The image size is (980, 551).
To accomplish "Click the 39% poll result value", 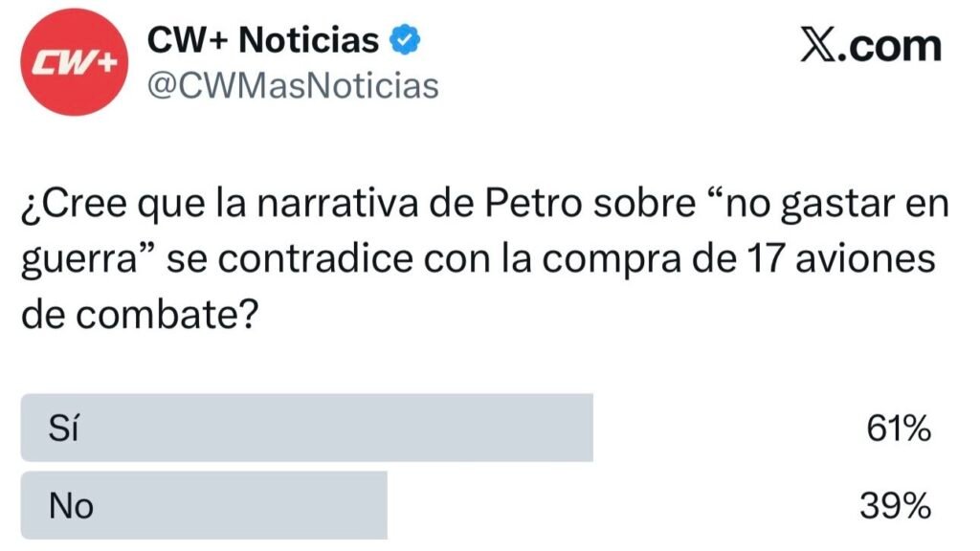I will pyautogui.click(x=895, y=504).
